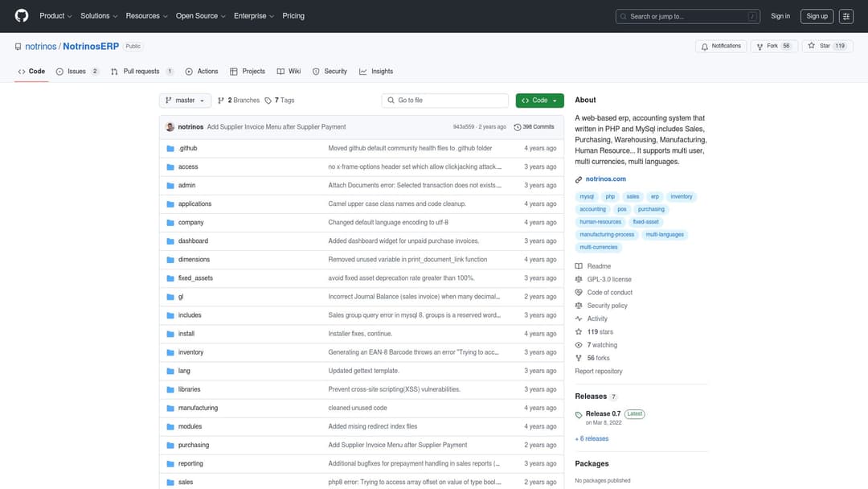Open the + 6 releases link

coord(592,438)
